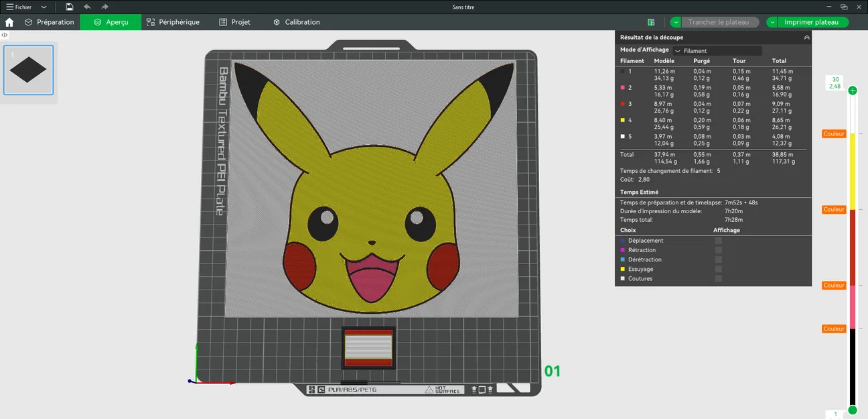This screenshot has width=868, height=419.
Task: Switch to the Périphérique tab
Action: 173,21
